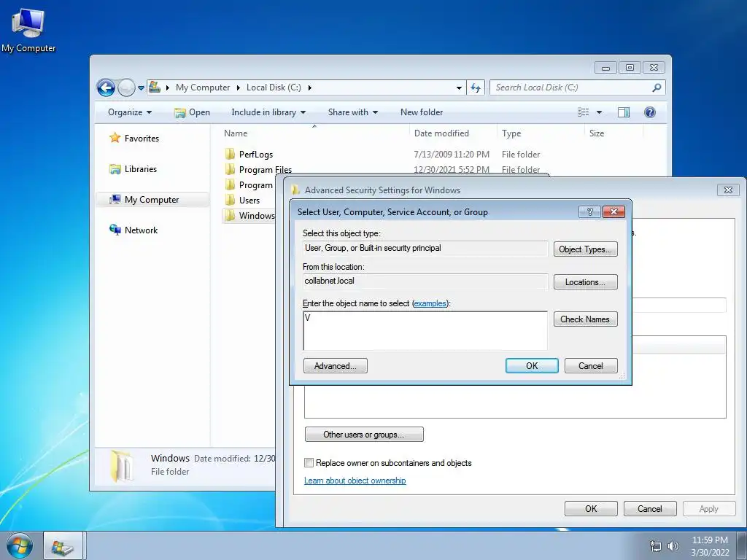Open Include in library menu

(268, 112)
